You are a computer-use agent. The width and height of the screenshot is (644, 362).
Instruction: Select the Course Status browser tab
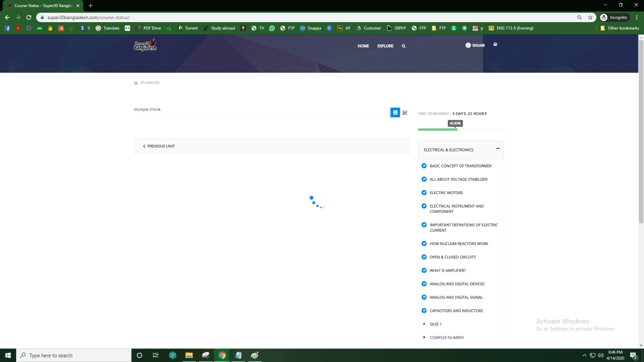pyautogui.click(x=44, y=6)
